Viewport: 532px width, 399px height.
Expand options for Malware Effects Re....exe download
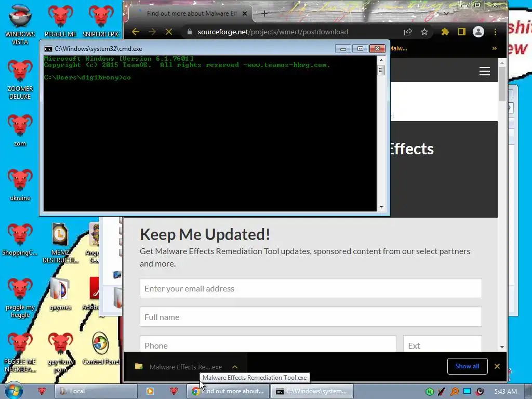coord(235,367)
